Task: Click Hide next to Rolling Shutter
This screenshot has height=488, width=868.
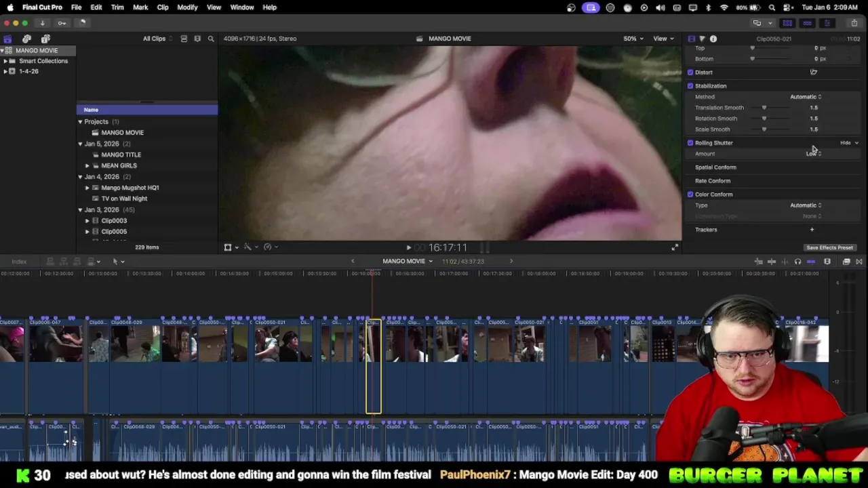Action: click(x=845, y=143)
